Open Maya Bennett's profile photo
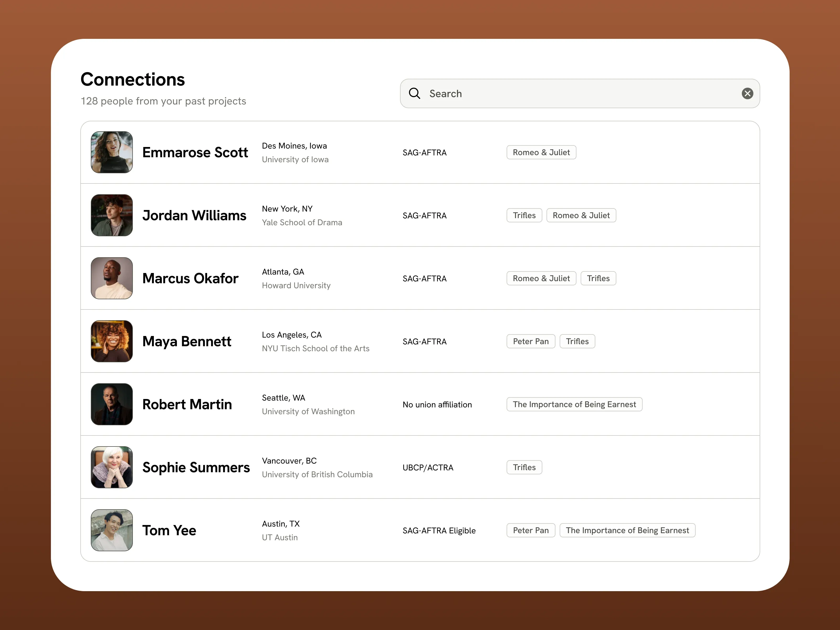 [112, 342]
